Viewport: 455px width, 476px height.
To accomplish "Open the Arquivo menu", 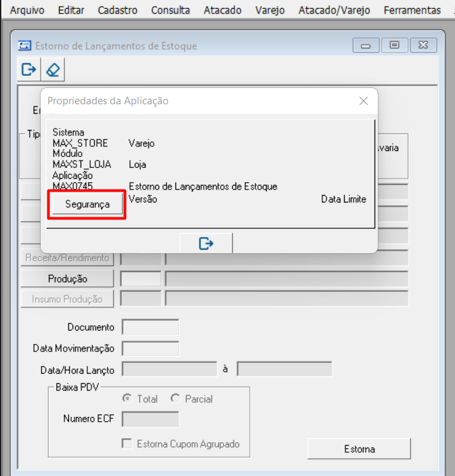I will (x=27, y=10).
